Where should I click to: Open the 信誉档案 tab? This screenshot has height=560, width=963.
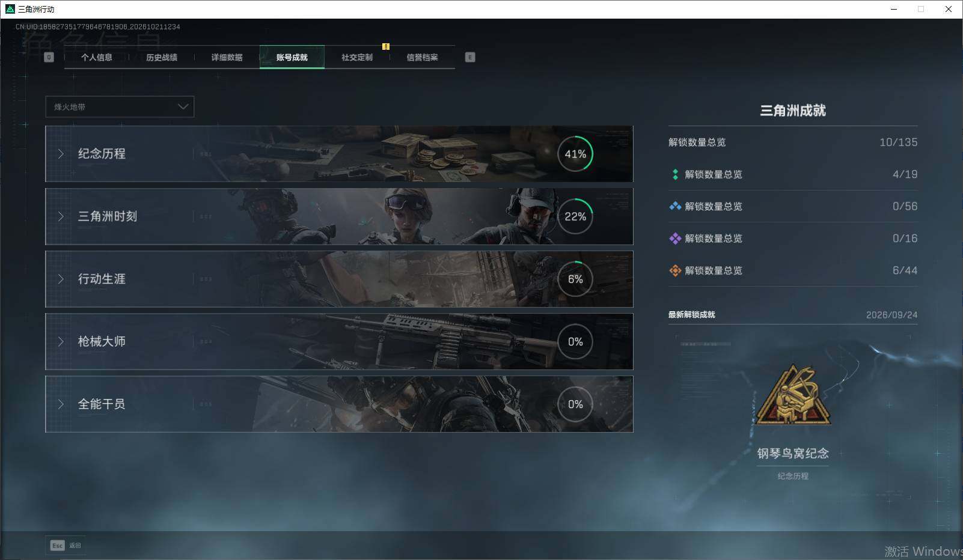[x=422, y=57]
